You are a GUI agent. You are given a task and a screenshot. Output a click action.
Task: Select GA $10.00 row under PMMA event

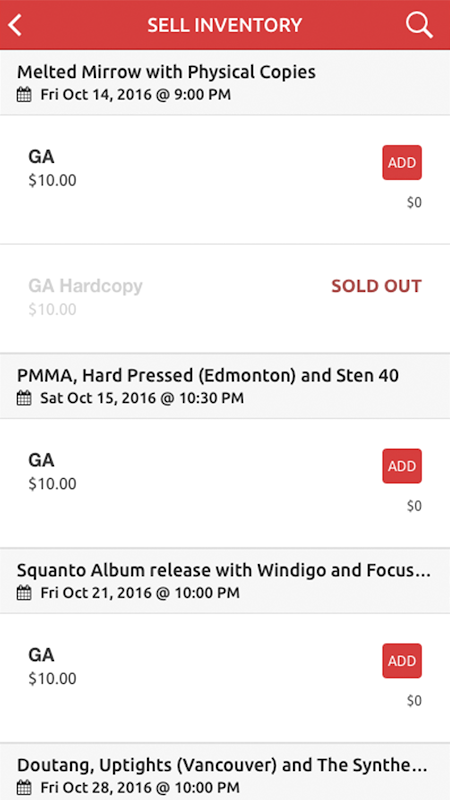point(225,483)
